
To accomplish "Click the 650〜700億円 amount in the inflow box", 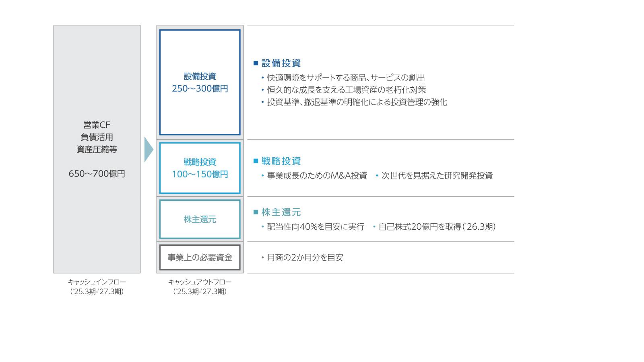I will click(97, 174).
